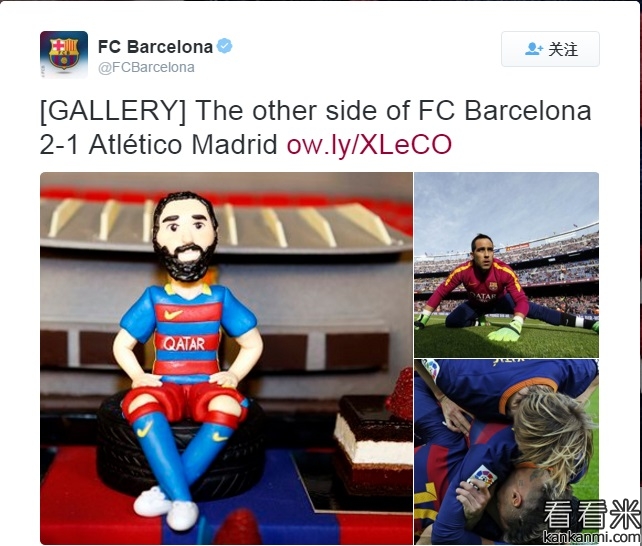Viewport: 642px width, 546px height.
Task: Open the cake figurine photo
Action: 226,358
